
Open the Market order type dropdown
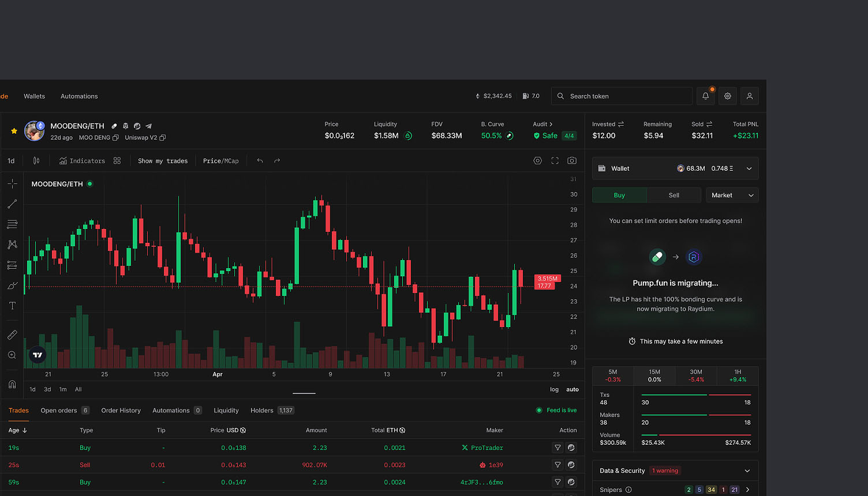(732, 195)
